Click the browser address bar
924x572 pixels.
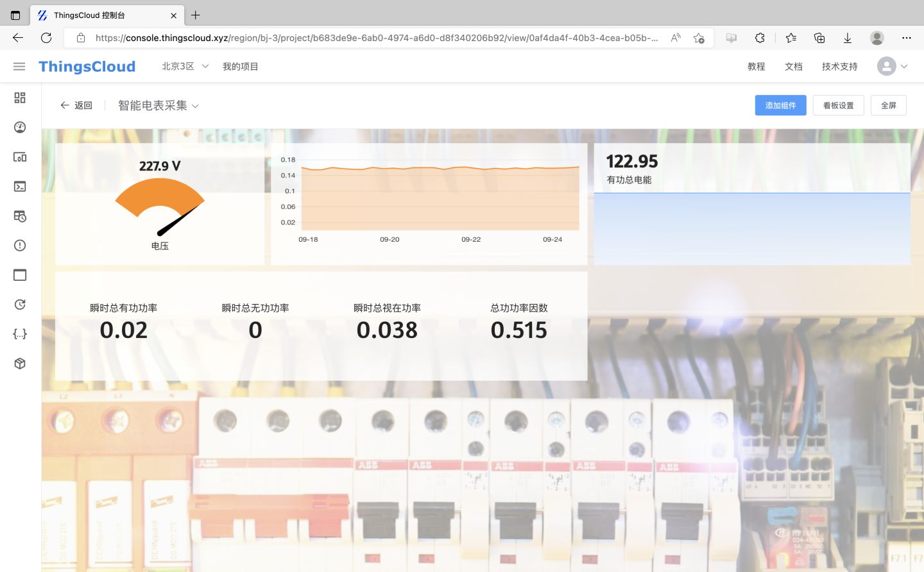[372, 38]
